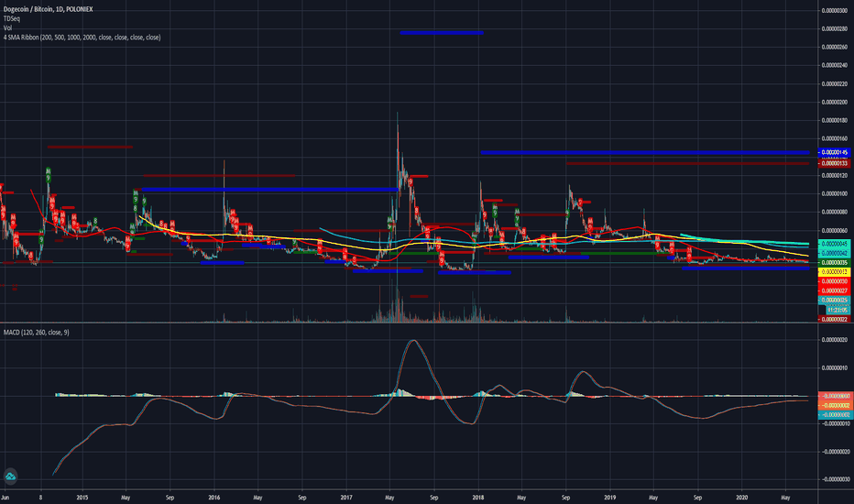Click the -0.00000010 MACD axis label
Screen dimensions: 854x504
click(834, 423)
